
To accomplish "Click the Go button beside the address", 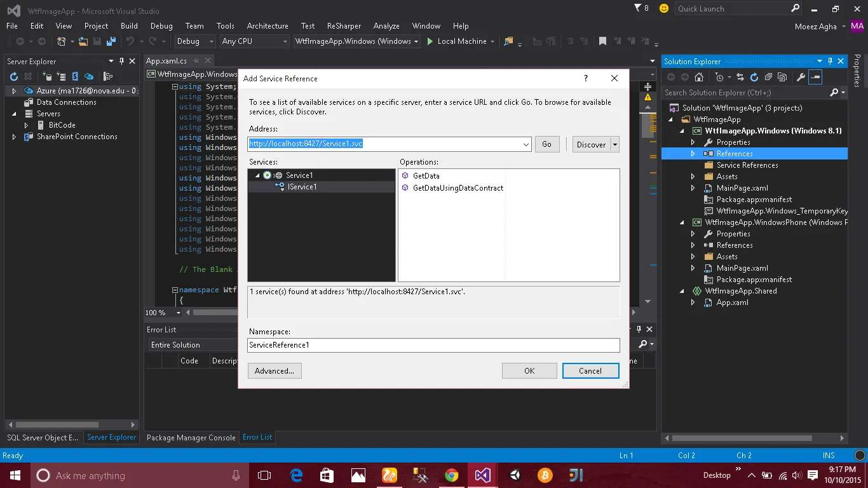I will coord(546,144).
